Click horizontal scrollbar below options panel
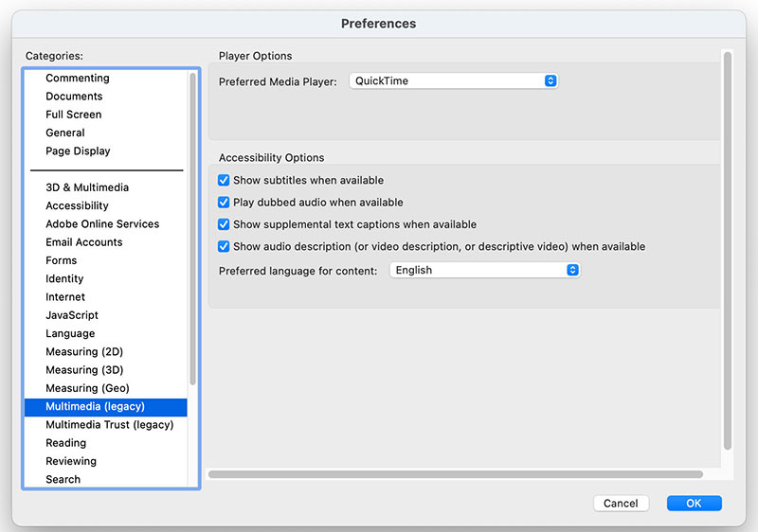 pos(455,474)
